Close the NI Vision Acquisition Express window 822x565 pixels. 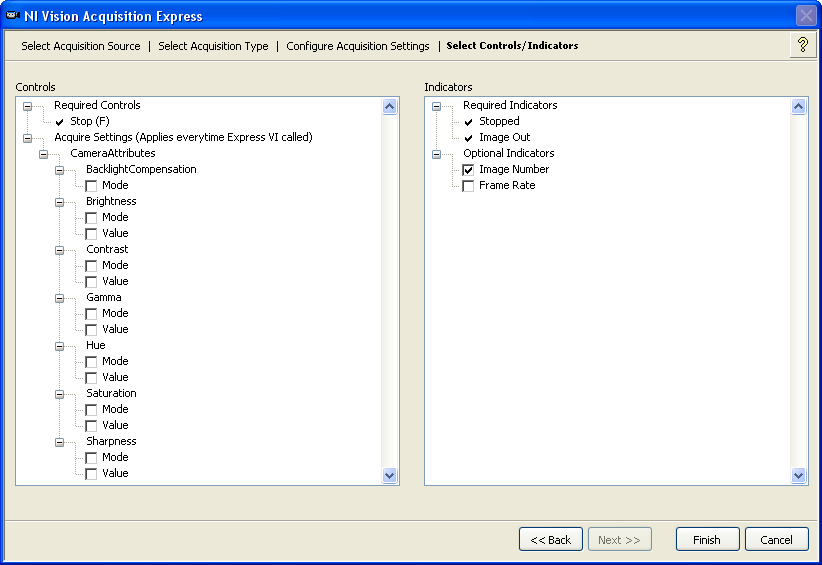[x=806, y=16]
